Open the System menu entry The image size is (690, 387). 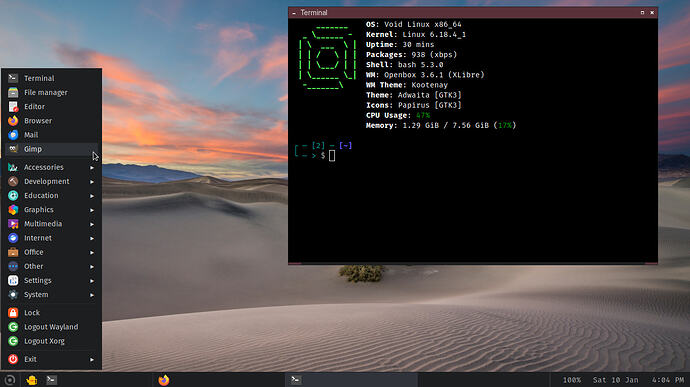click(x=51, y=294)
